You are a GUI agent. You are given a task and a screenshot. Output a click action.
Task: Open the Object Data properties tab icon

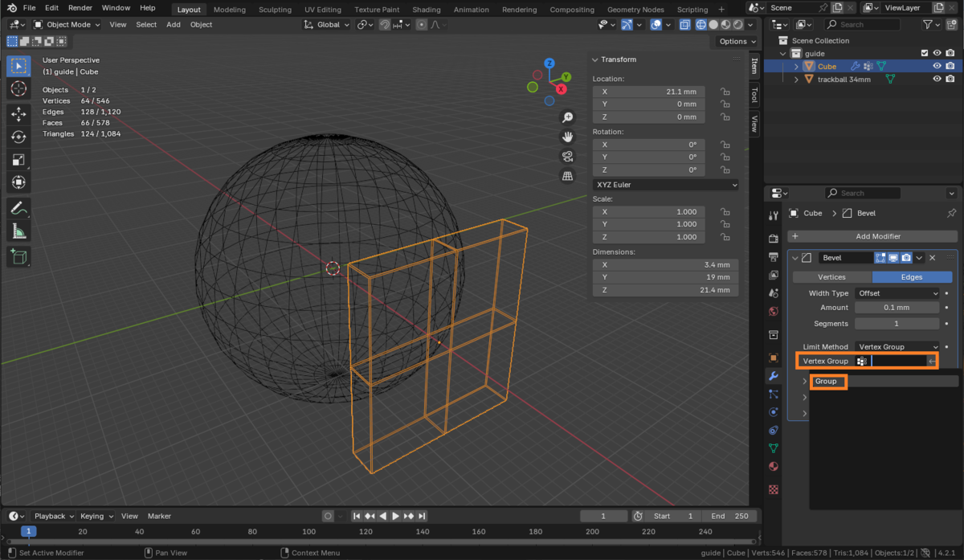coord(774,448)
